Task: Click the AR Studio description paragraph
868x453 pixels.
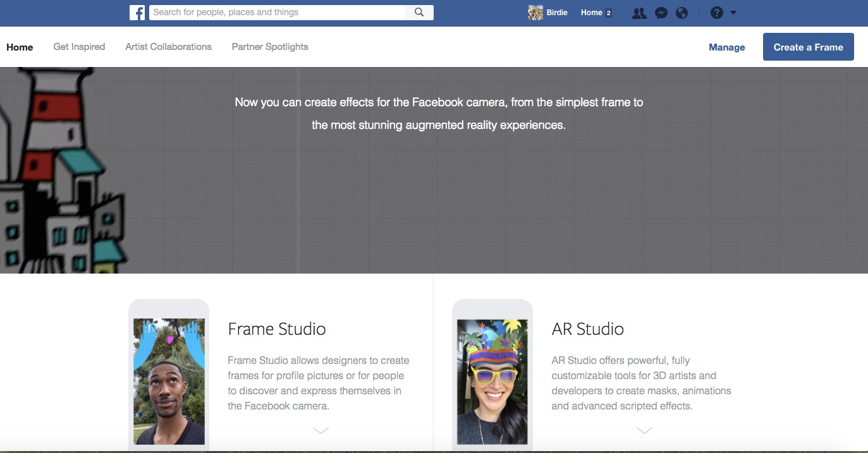Action: [641, 383]
